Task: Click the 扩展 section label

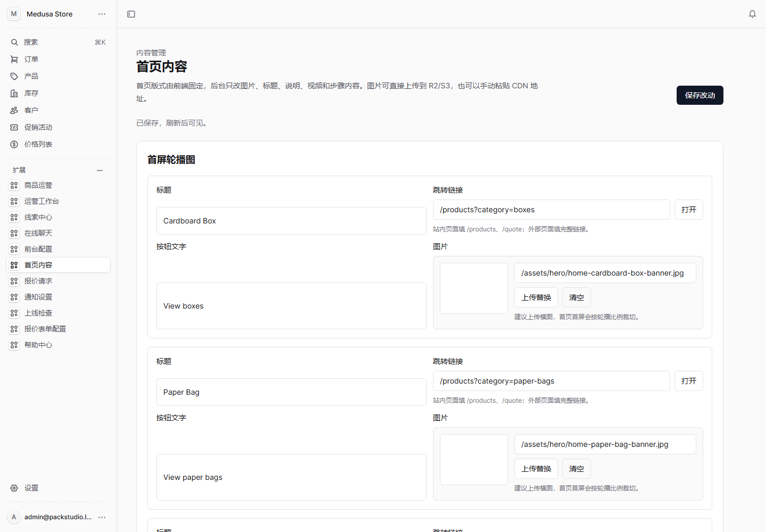Action: click(x=19, y=170)
